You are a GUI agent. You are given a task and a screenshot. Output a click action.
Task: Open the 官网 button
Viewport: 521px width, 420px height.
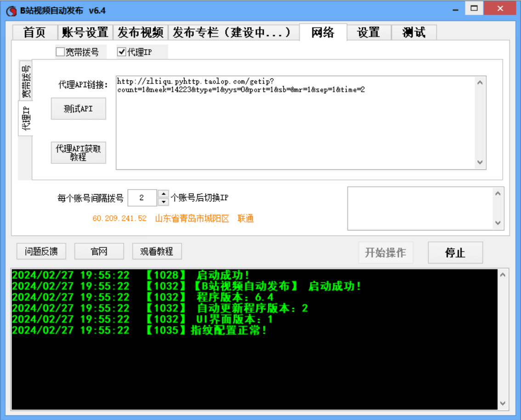pyautogui.click(x=99, y=252)
